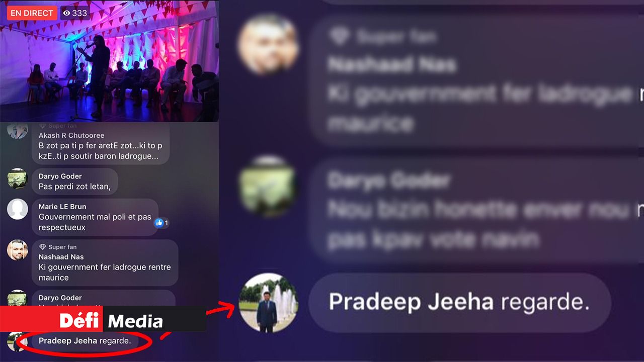Click Daryo Goder name on 'Pas perdi' comment
This screenshot has width=644, height=362.
tap(60, 176)
